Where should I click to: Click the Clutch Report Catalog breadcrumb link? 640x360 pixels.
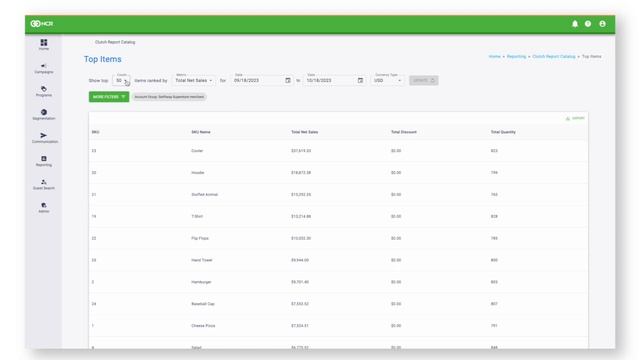pos(554,56)
